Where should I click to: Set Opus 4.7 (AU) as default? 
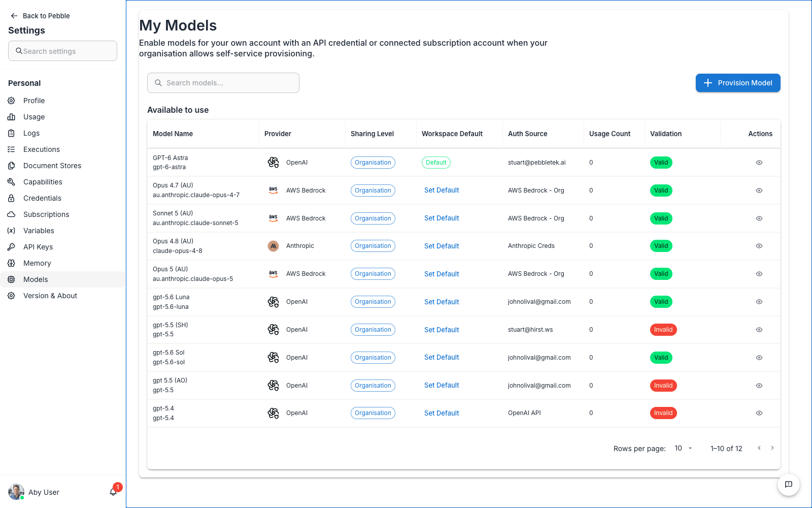tap(442, 190)
